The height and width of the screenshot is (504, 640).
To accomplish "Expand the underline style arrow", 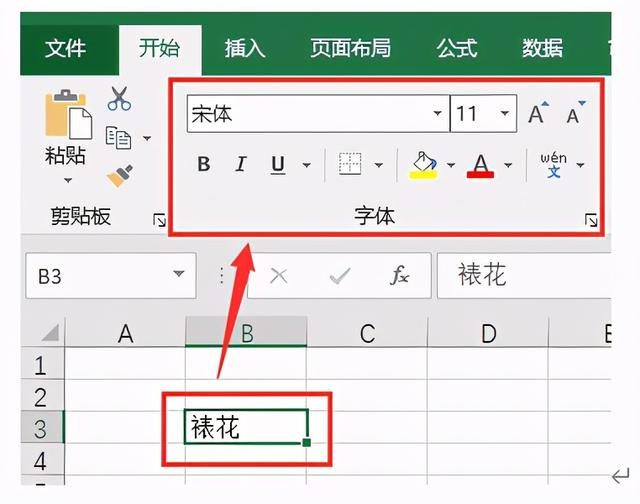I will tap(306, 165).
